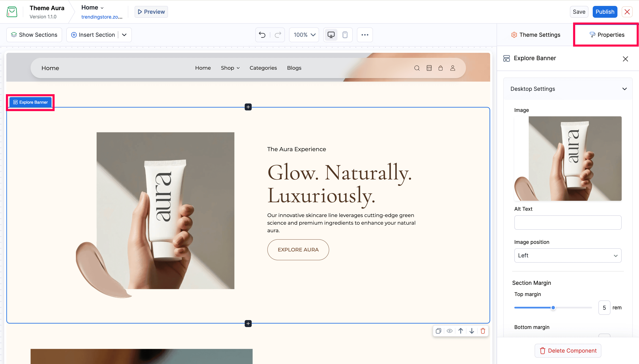Click the Alt Text input field
This screenshot has height=364, width=639.
(x=568, y=222)
